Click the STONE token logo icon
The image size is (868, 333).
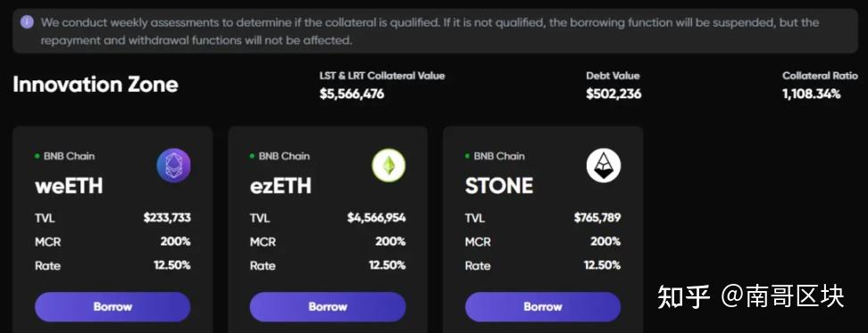click(x=604, y=166)
